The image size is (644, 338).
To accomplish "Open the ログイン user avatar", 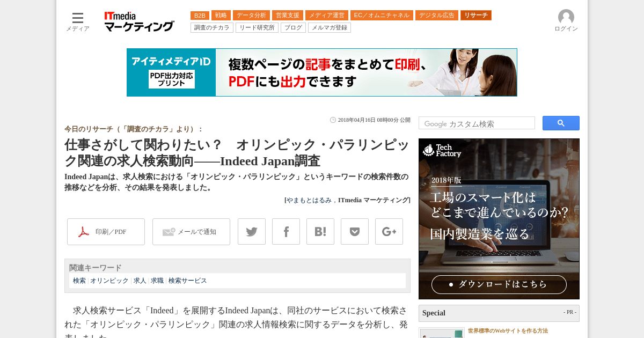I will point(566,21).
